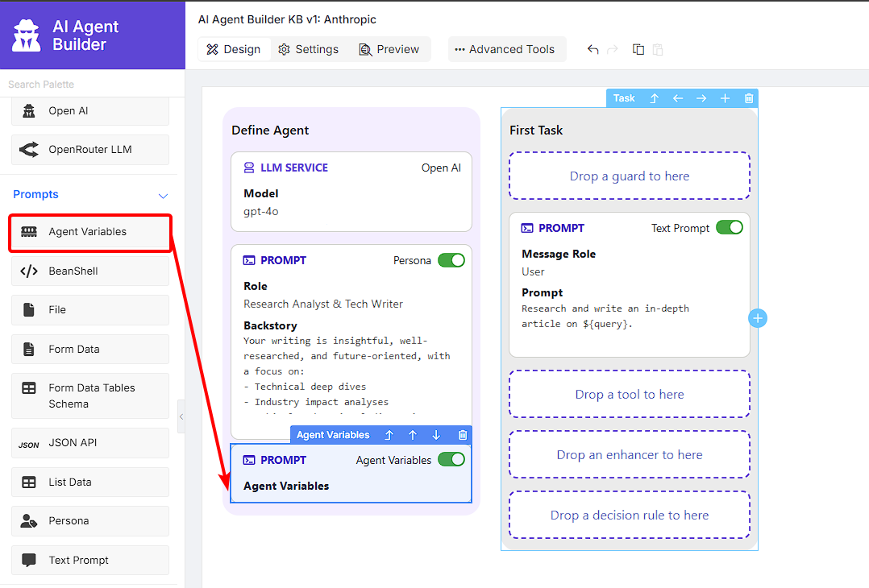Click the round blue plus beside First Task

tap(758, 318)
